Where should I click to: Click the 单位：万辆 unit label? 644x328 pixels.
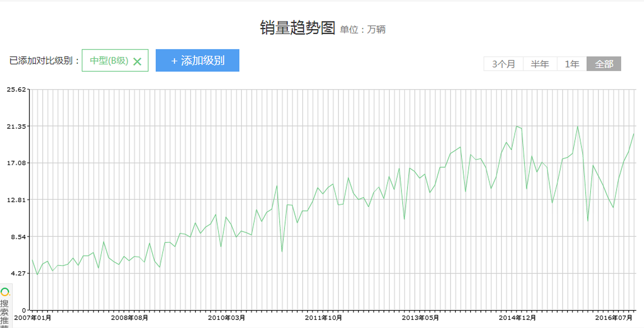click(x=363, y=30)
